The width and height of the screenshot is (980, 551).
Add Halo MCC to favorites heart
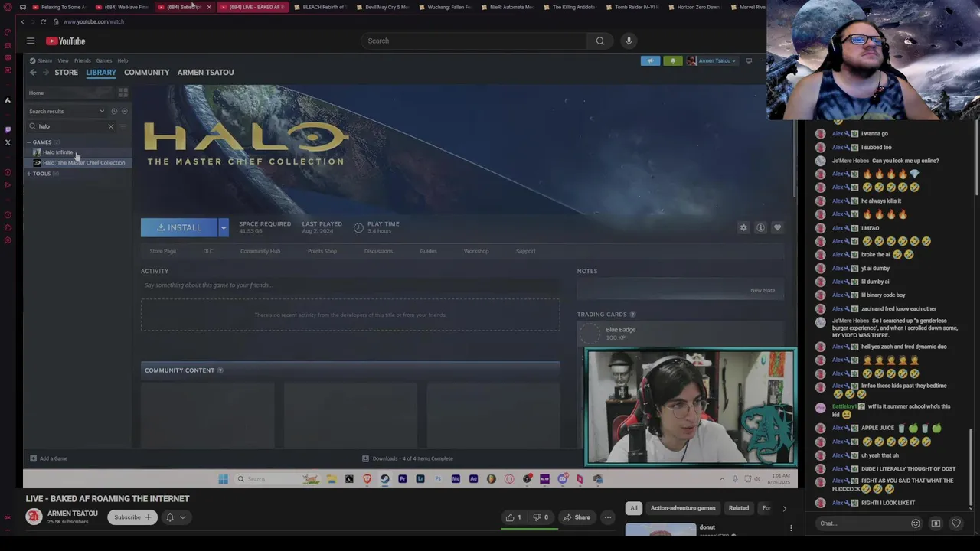[x=777, y=227]
